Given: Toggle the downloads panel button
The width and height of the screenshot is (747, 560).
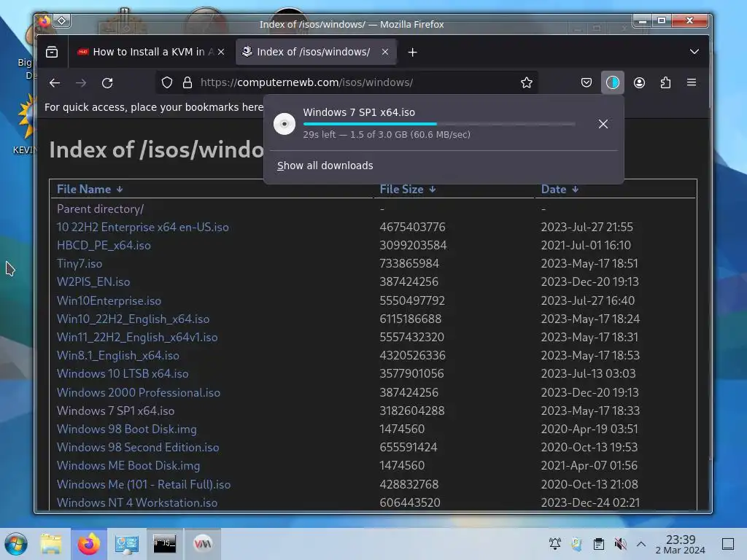Looking at the screenshot, I should coord(613,83).
